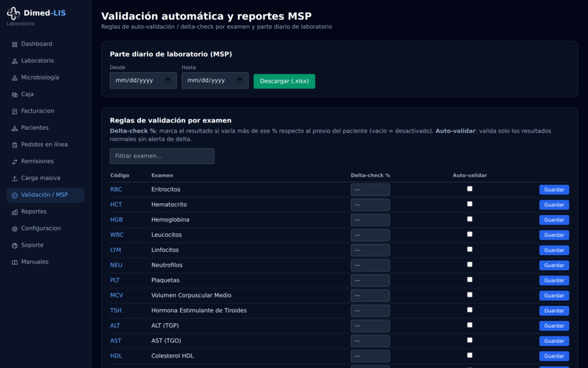The width and height of the screenshot is (588, 368).
Task: Save the Colesterol HDL rule
Action: coord(554,356)
